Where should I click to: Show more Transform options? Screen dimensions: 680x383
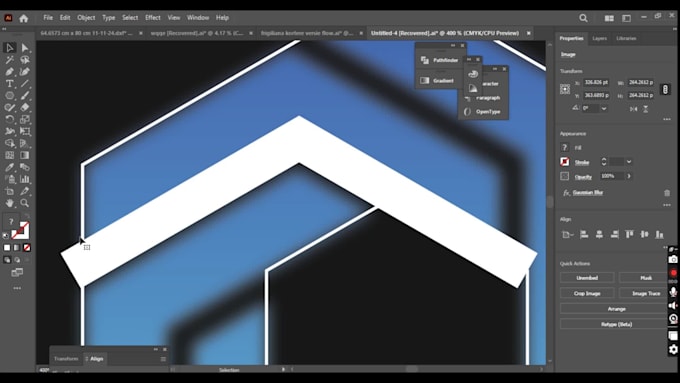667,119
